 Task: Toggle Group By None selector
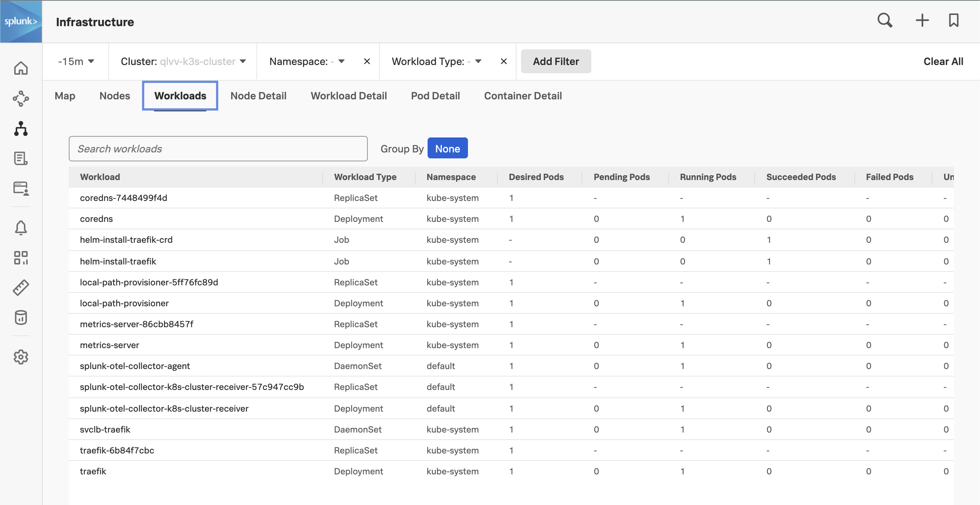click(447, 148)
